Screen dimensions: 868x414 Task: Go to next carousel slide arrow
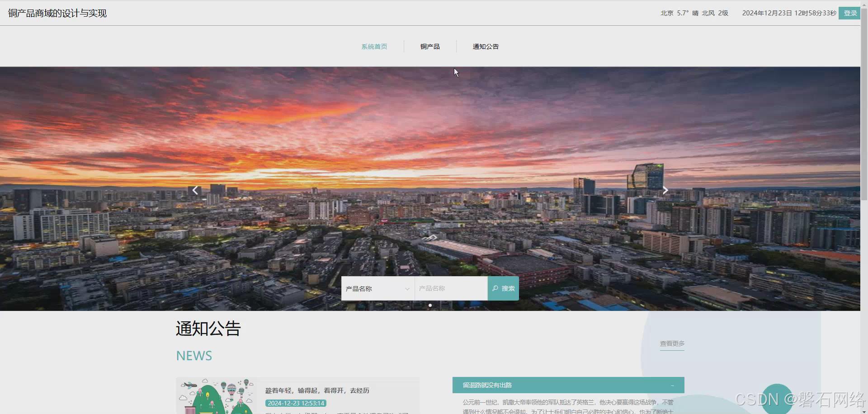665,190
